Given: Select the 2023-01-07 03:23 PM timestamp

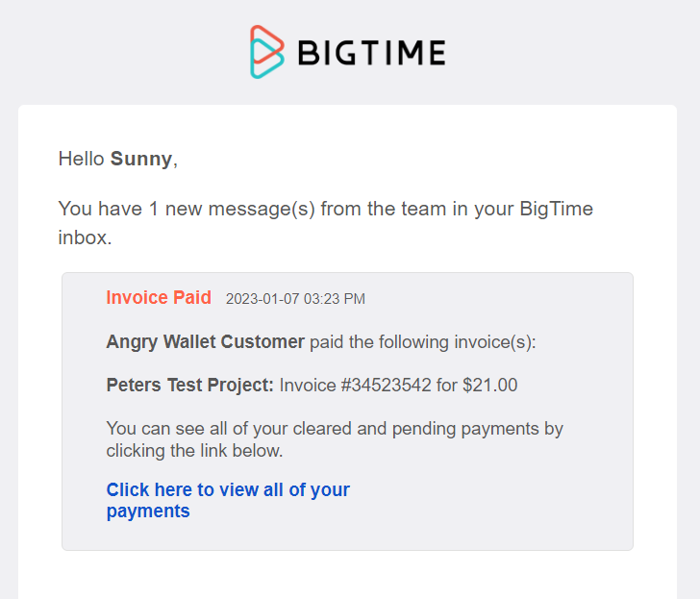Looking at the screenshot, I should click(295, 299).
